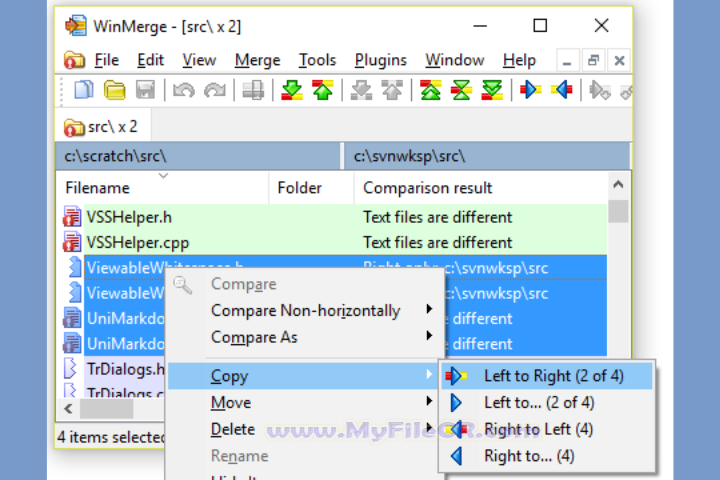Open the Merge menu
This screenshot has height=480, width=720.
click(x=257, y=60)
